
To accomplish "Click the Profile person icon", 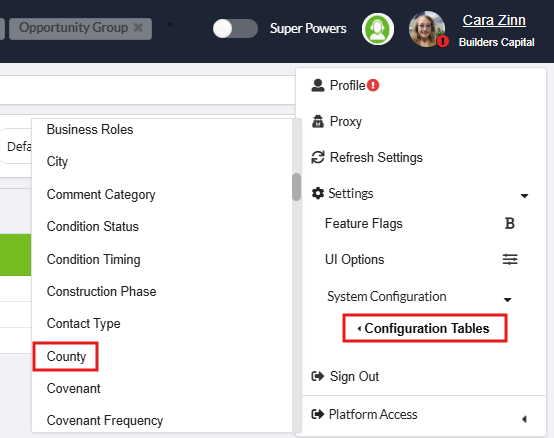I will click(x=318, y=85).
